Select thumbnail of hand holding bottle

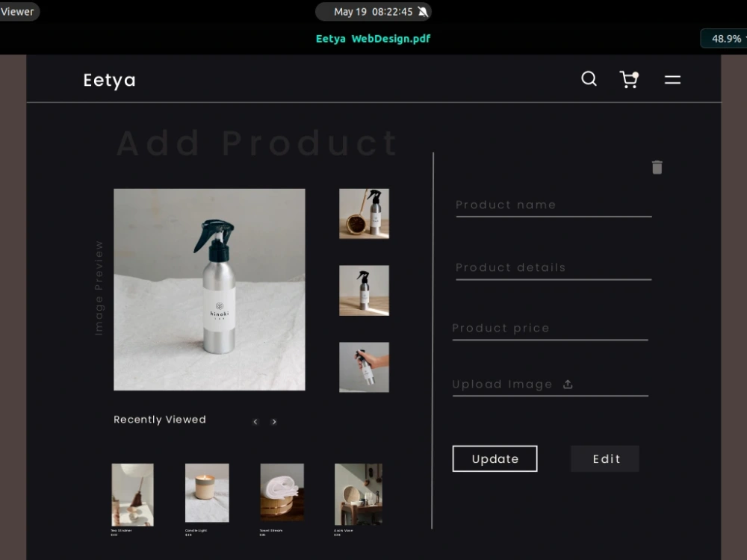pyautogui.click(x=364, y=367)
